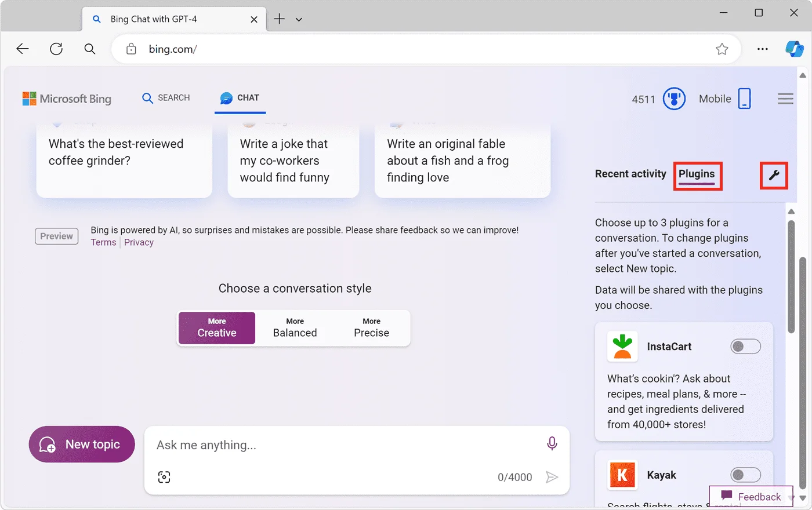Go to the Microsoft Bing home logo
The width and height of the screenshot is (812, 510).
point(67,99)
